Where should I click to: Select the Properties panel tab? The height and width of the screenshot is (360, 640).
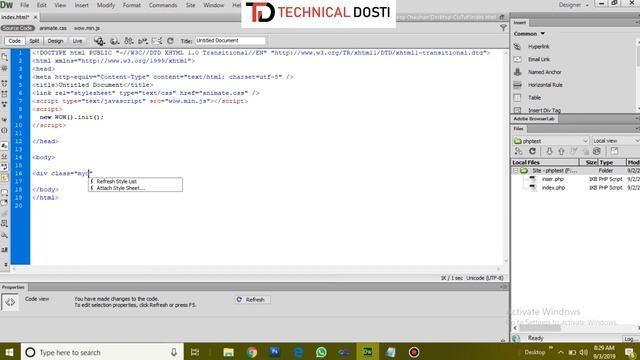pos(13,287)
